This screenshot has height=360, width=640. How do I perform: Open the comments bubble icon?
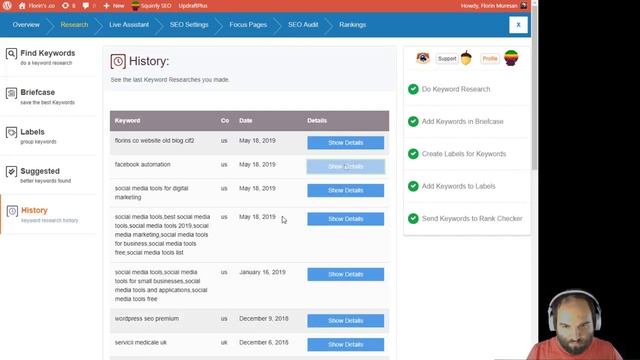tap(86, 6)
